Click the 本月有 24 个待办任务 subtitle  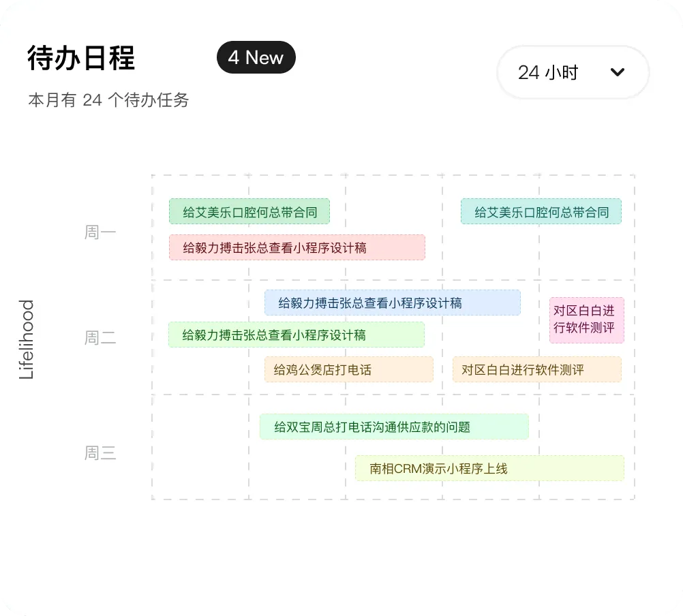click(108, 100)
